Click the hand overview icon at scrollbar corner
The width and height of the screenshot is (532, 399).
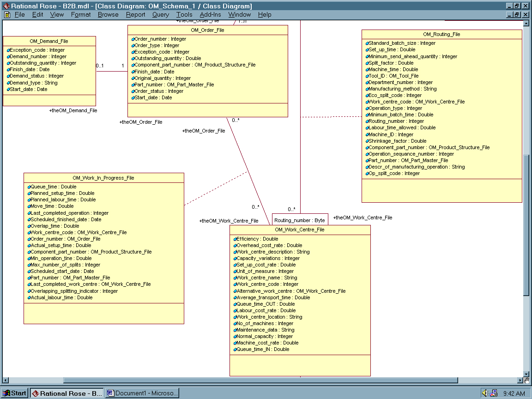tap(526, 381)
